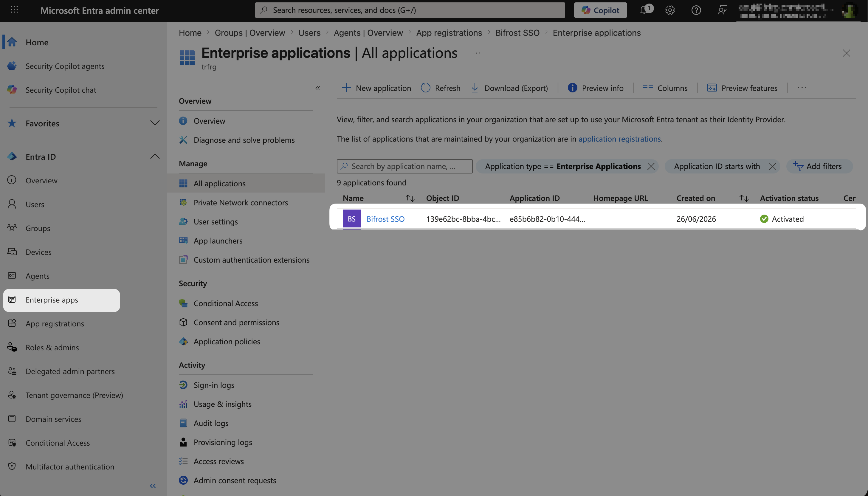Select Enterprise apps in left navigation
Image resolution: width=868 pixels, height=496 pixels.
62,300
